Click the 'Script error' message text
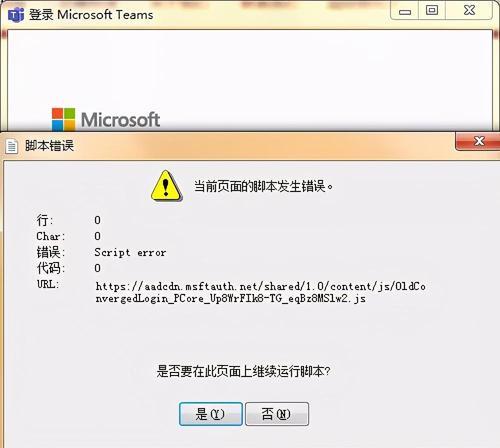The width and height of the screenshot is (500, 448). [x=130, y=252]
